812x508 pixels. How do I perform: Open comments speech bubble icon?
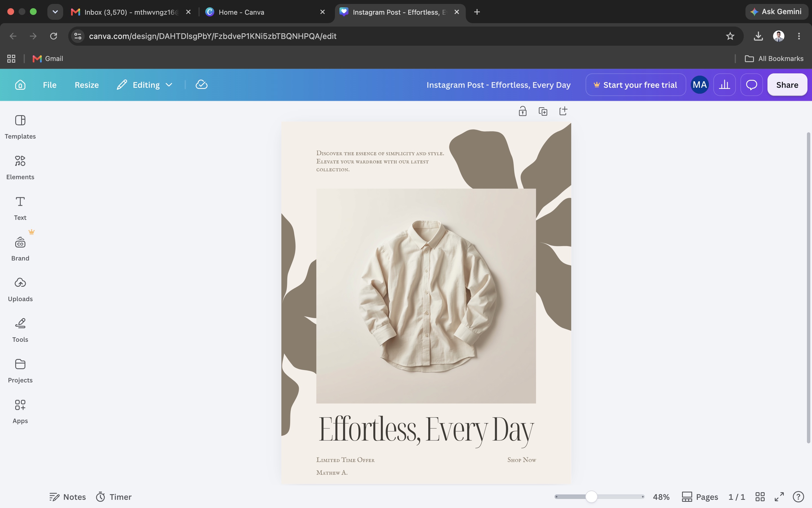(x=751, y=85)
